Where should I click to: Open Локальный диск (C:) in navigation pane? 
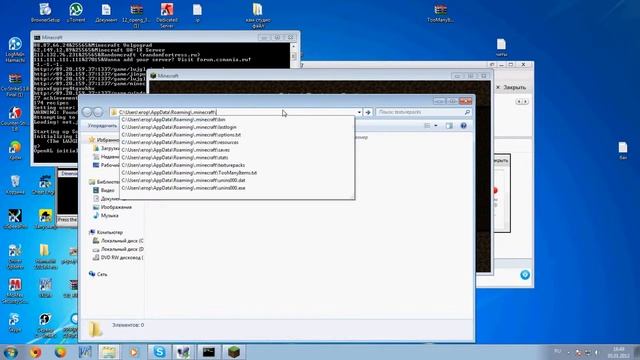pyautogui.click(x=118, y=241)
